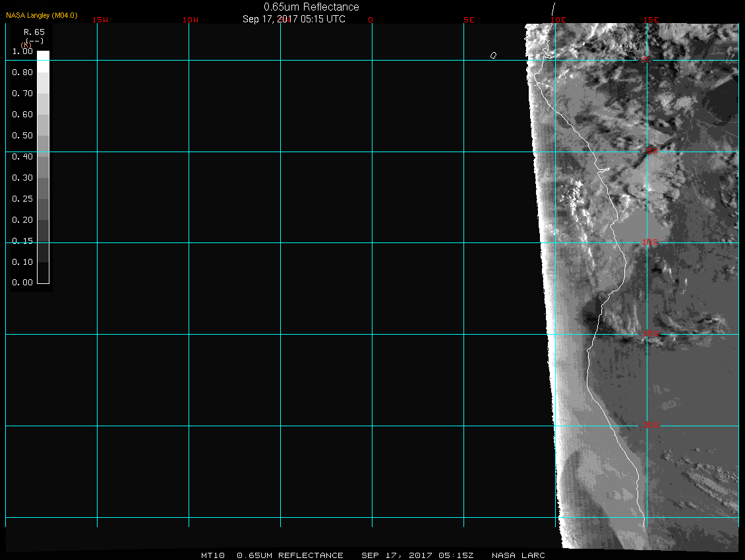Click the '0.70' colorbar value
745x560 pixels.
coord(22,94)
